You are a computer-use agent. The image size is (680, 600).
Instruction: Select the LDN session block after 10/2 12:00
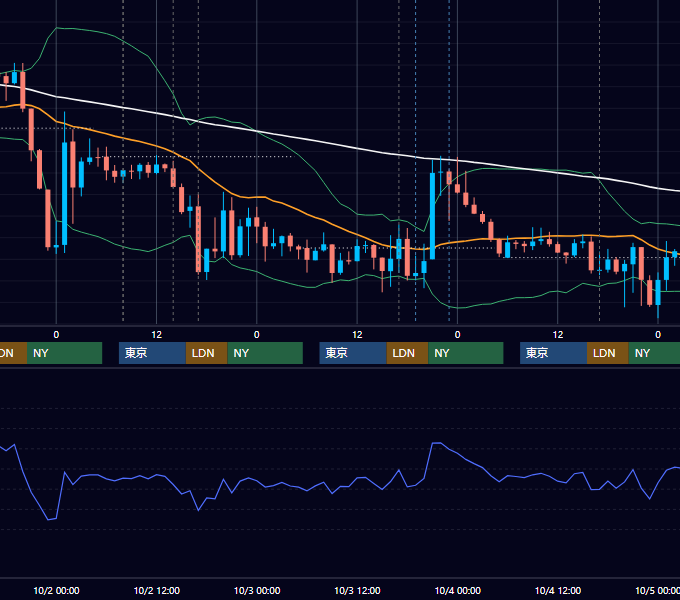pyautogui.click(x=206, y=353)
